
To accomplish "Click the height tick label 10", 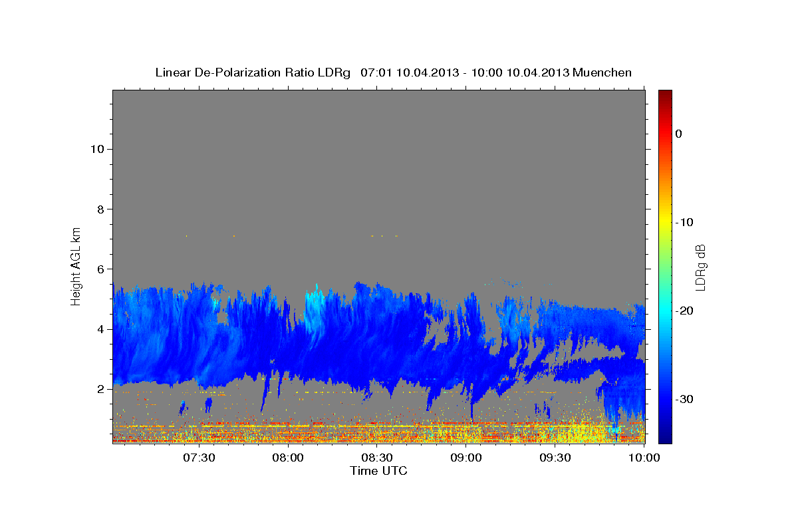I will pos(96,149).
